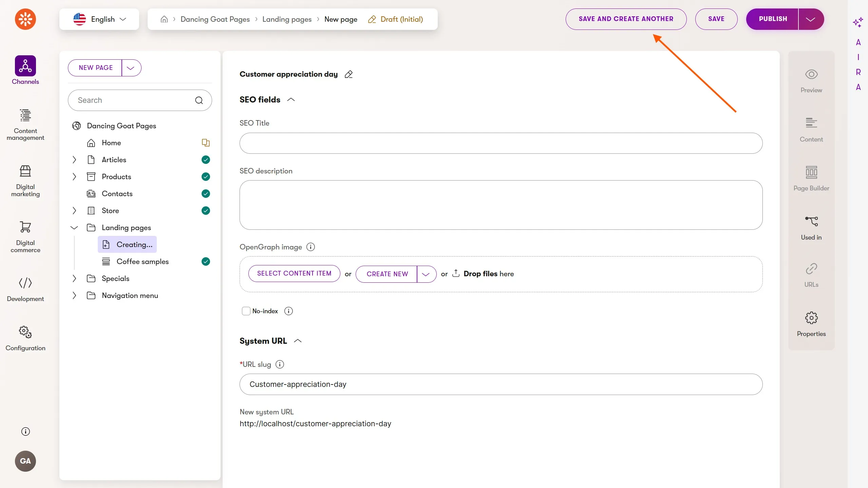Open the Create New dropdown arrow

[x=426, y=274]
